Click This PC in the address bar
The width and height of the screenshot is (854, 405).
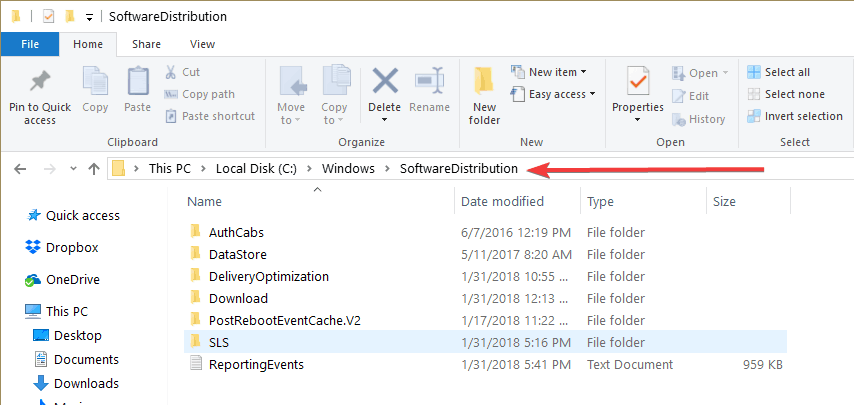click(170, 169)
